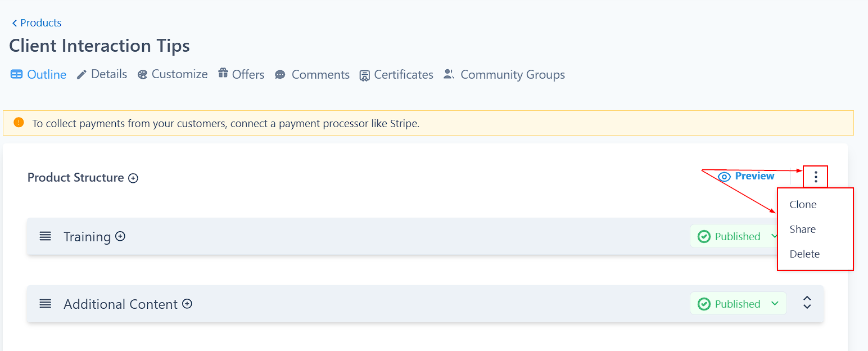868x351 pixels.
Task: Switch to the Certificates tab
Action: 396,75
